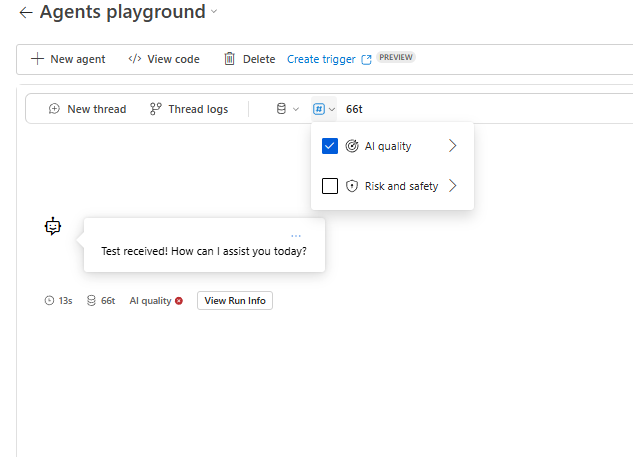
Task: Click the AI quality target icon
Action: 352,146
